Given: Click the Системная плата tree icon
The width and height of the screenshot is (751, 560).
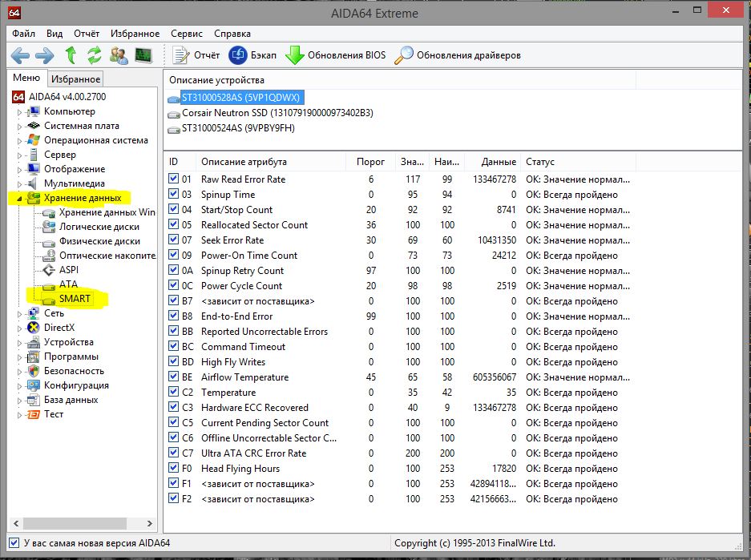Looking at the screenshot, I should point(34,126).
